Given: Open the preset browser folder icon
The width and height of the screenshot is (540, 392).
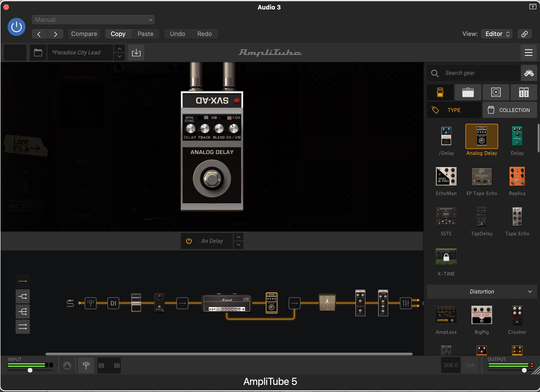Looking at the screenshot, I should click(38, 52).
